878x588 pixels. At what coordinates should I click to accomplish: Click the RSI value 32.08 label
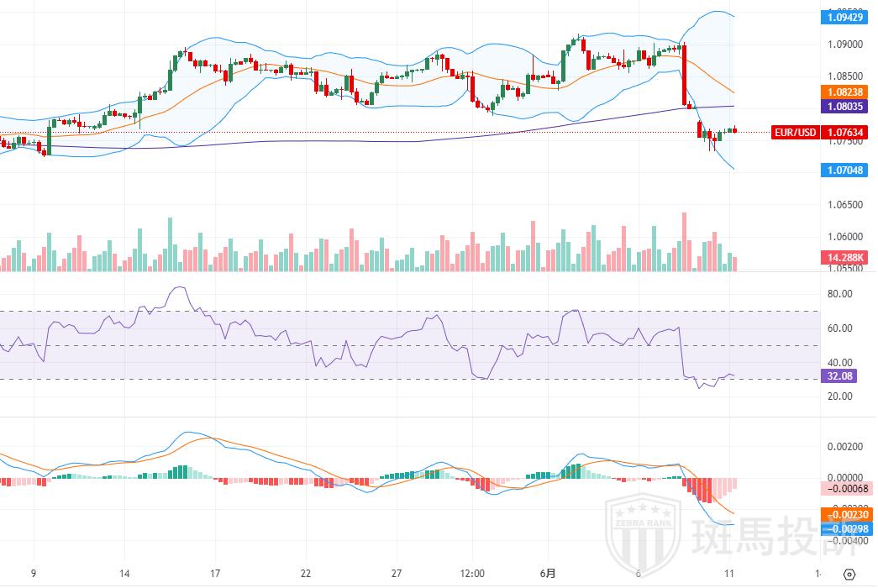840,376
